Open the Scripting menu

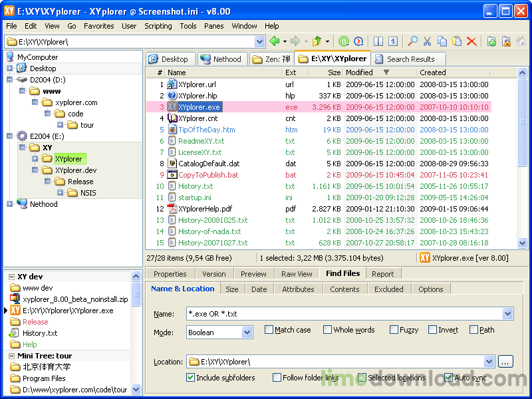point(158,26)
